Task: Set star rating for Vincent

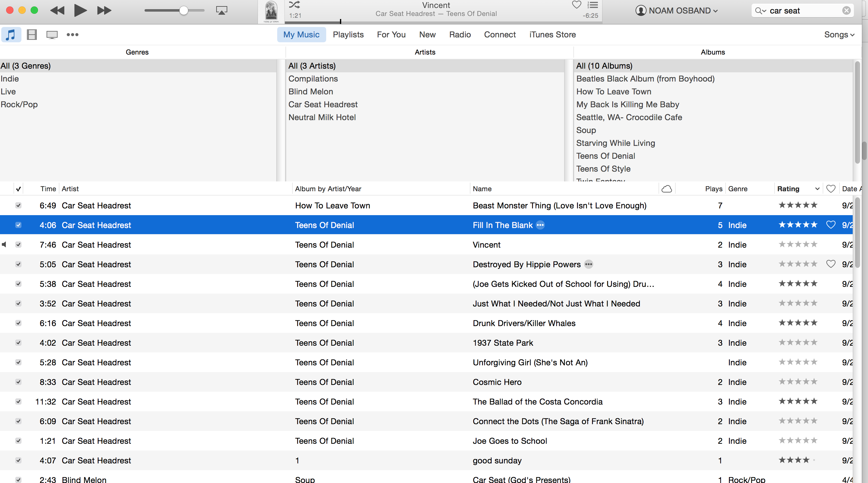Action: point(798,244)
